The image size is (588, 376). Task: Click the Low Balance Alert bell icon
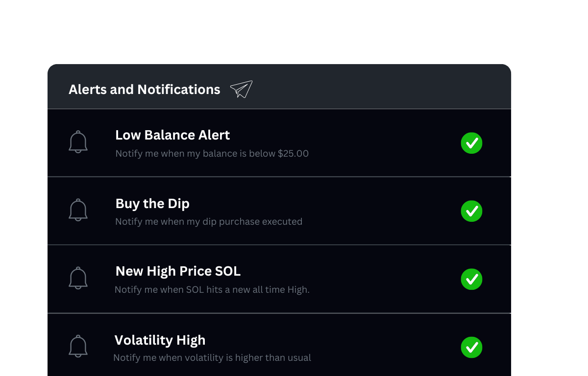pos(78,142)
